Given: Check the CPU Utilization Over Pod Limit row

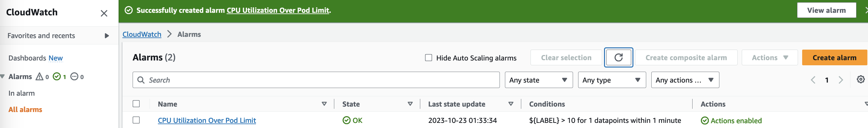Looking at the screenshot, I should [136, 120].
